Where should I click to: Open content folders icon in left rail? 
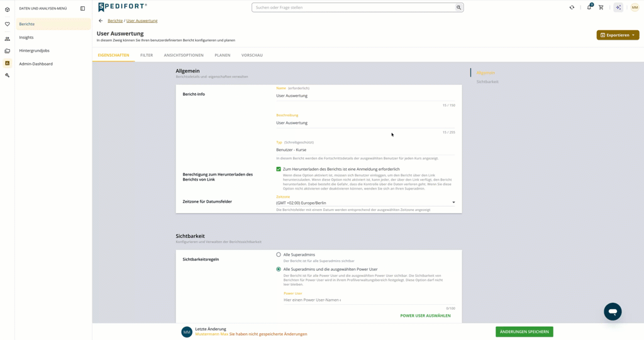click(x=7, y=51)
